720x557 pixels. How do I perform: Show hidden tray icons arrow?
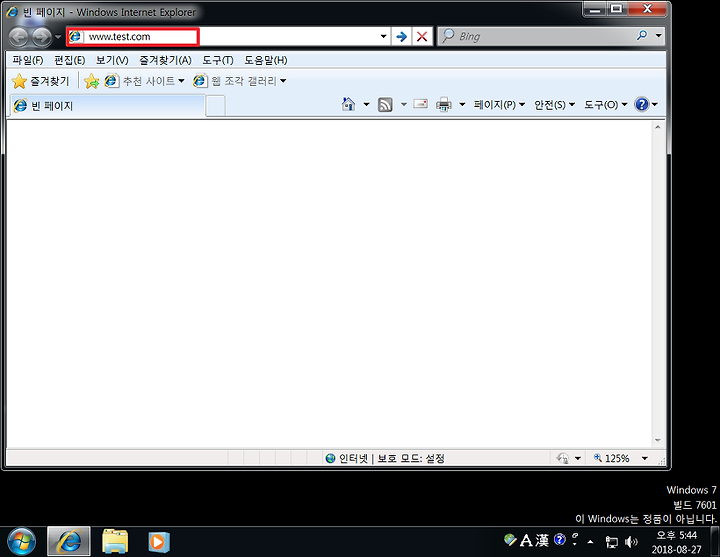coord(591,542)
